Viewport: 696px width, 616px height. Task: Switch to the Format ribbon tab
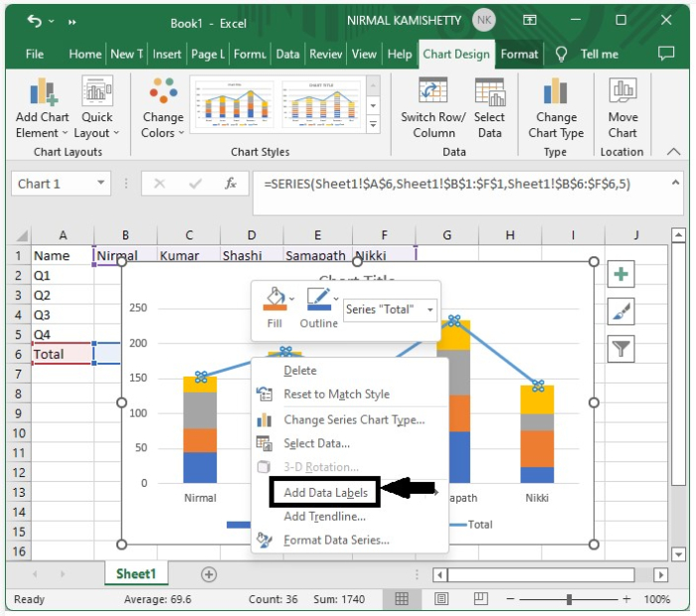click(519, 55)
